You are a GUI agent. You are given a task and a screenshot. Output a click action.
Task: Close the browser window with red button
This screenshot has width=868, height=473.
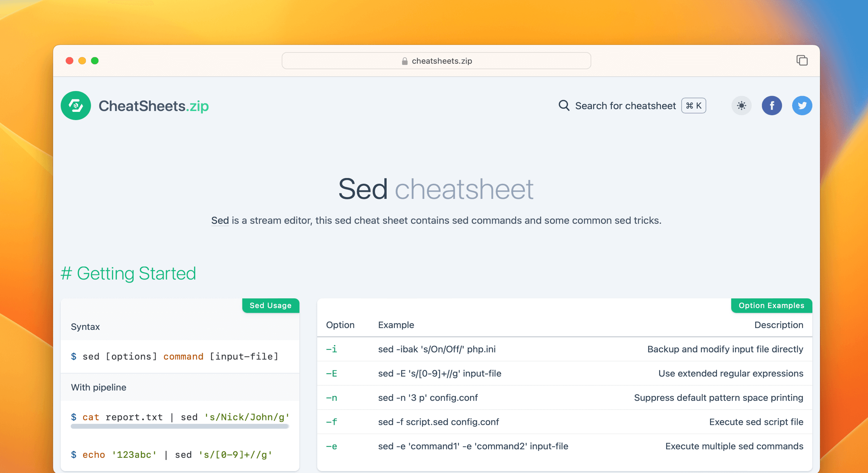(69, 61)
